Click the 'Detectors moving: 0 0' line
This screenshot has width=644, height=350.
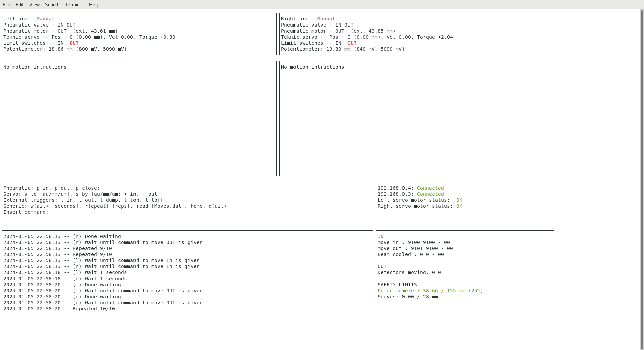pyautogui.click(x=409, y=272)
